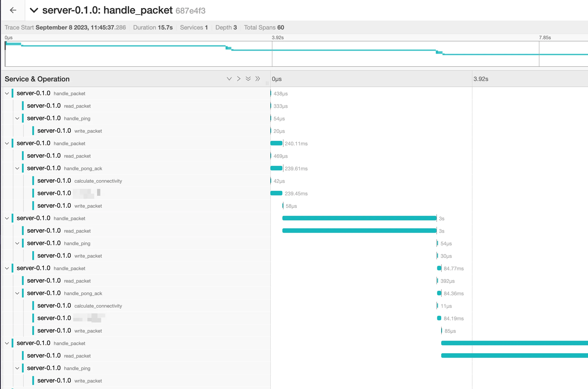Viewport: 588px width, 389px height.
Task: Click the 84.77ms span bar
Action: click(439, 268)
